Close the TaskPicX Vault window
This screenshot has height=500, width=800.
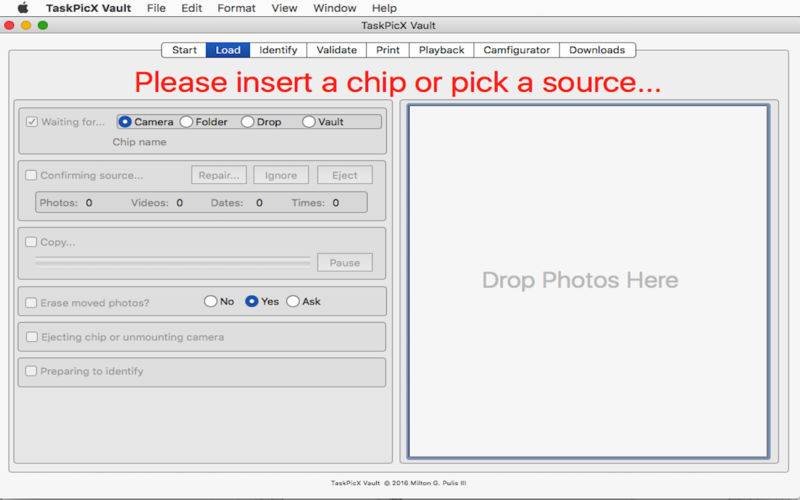9,25
